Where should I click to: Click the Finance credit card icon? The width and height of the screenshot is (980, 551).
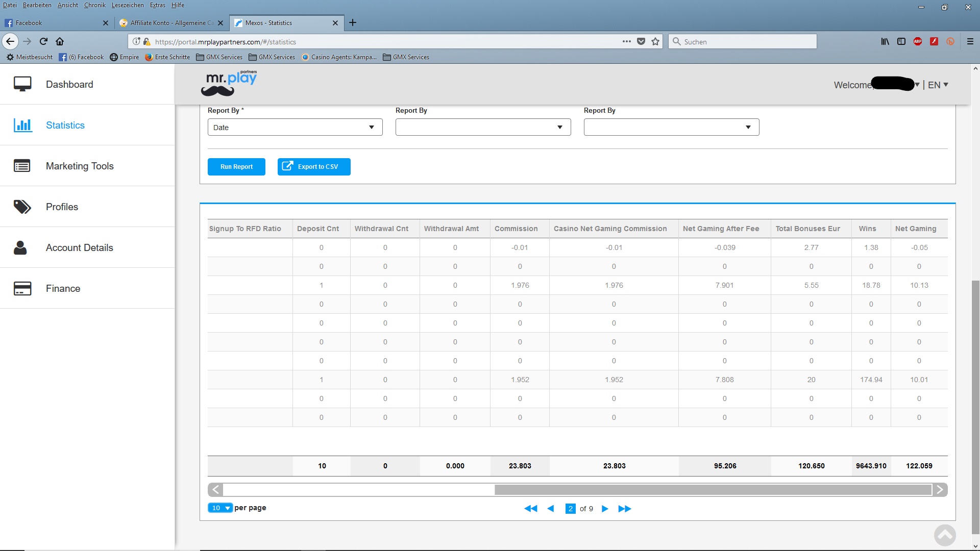point(22,288)
